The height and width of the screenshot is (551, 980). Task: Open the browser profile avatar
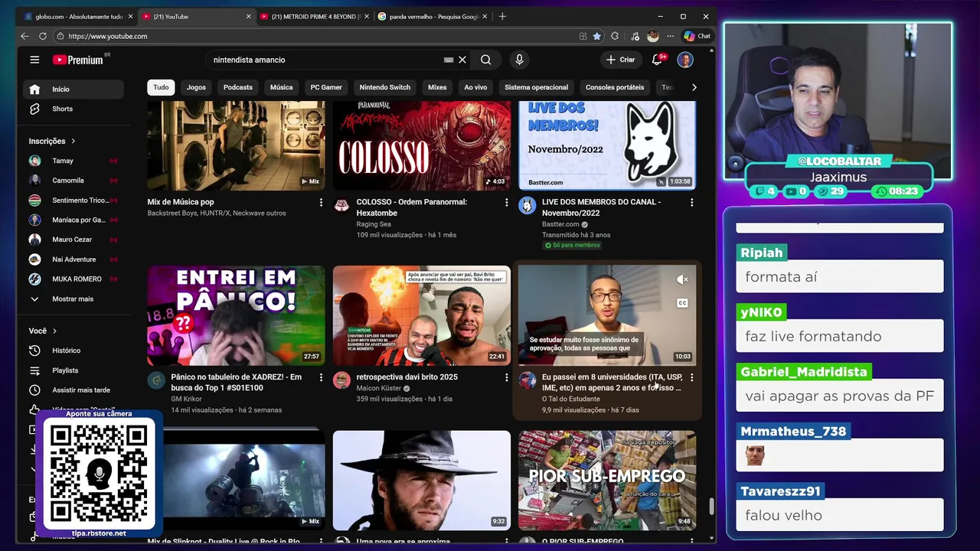pyautogui.click(x=653, y=36)
